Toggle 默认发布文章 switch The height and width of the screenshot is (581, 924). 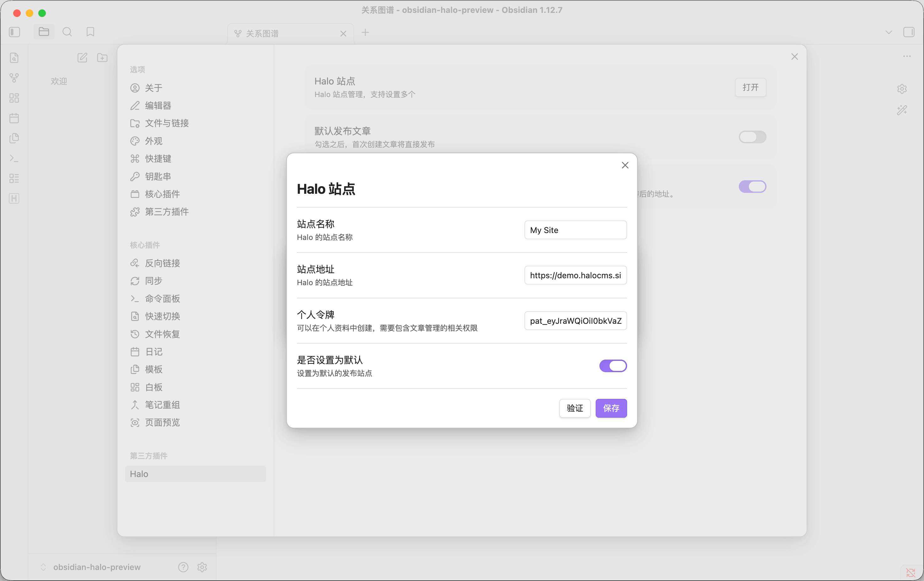pyautogui.click(x=752, y=137)
